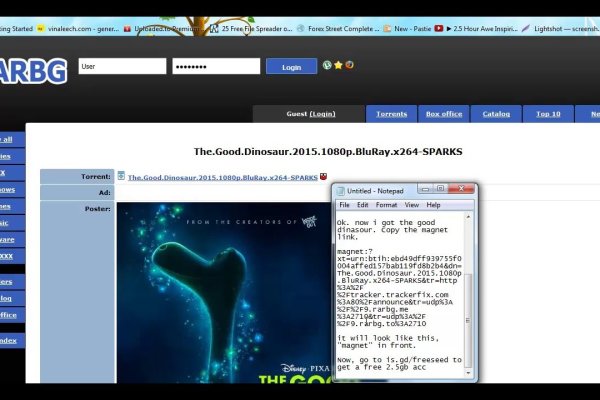
Task: Click the User name input field
Action: (122, 66)
